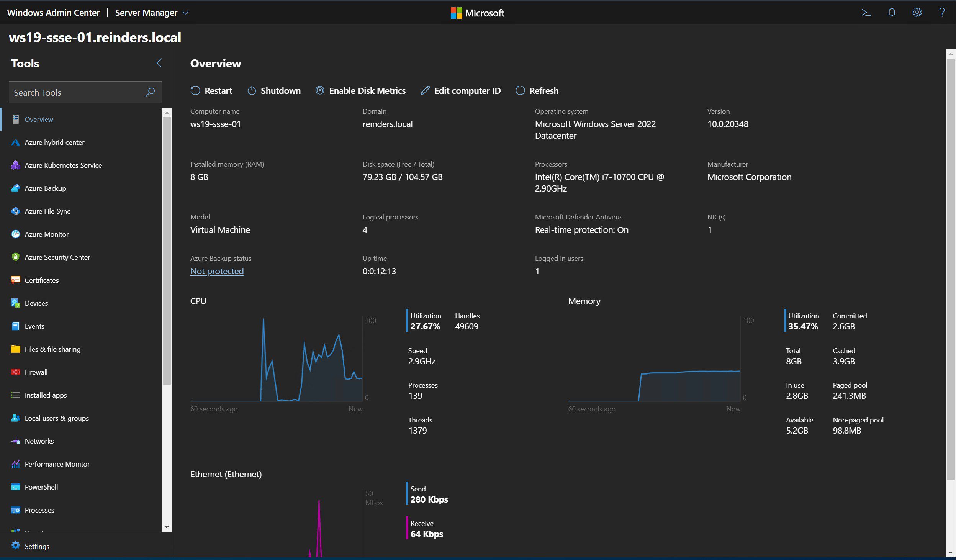Click the Real-time protection: On text
This screenshot has width=956, height=560.
click(581, 230)
